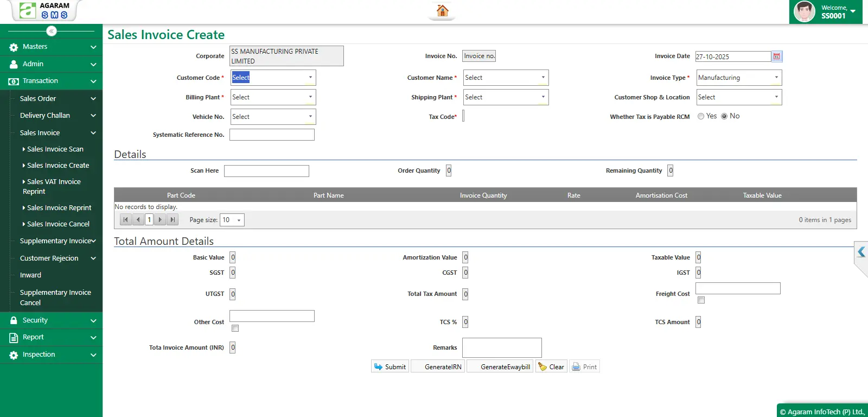The width and height of the screenshot is (868, 417).
Task: Click the Security lock icon
Action: click(x=14, y=320)
